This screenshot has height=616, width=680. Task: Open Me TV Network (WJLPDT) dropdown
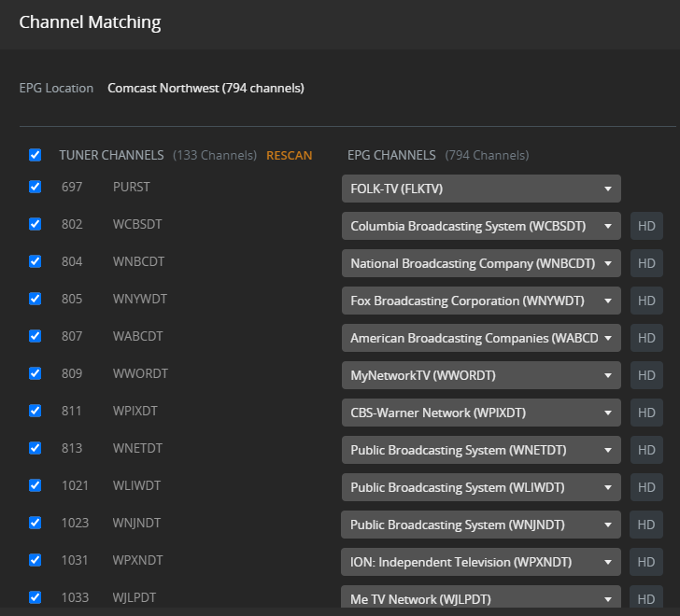click(481, 598)
